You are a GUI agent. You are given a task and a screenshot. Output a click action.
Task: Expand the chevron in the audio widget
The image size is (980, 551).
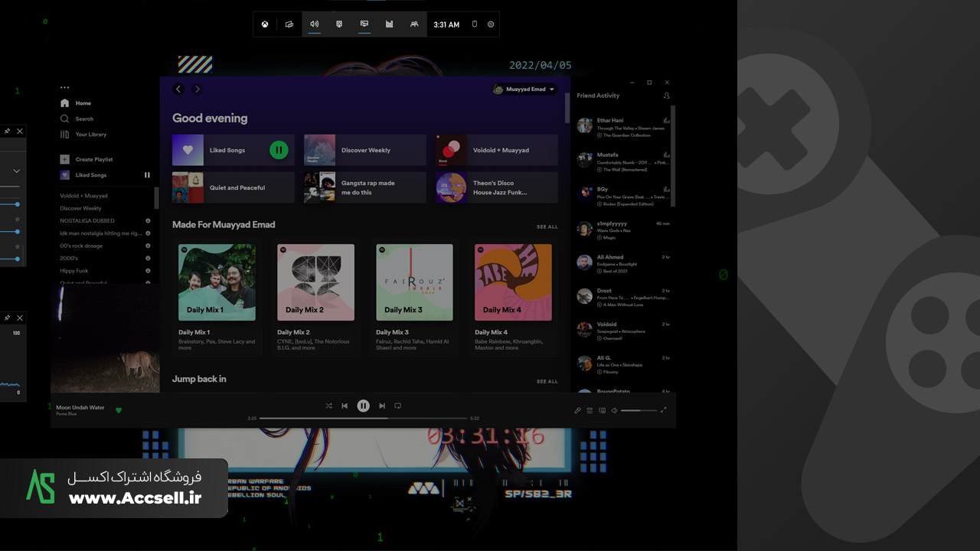(16, 171)
